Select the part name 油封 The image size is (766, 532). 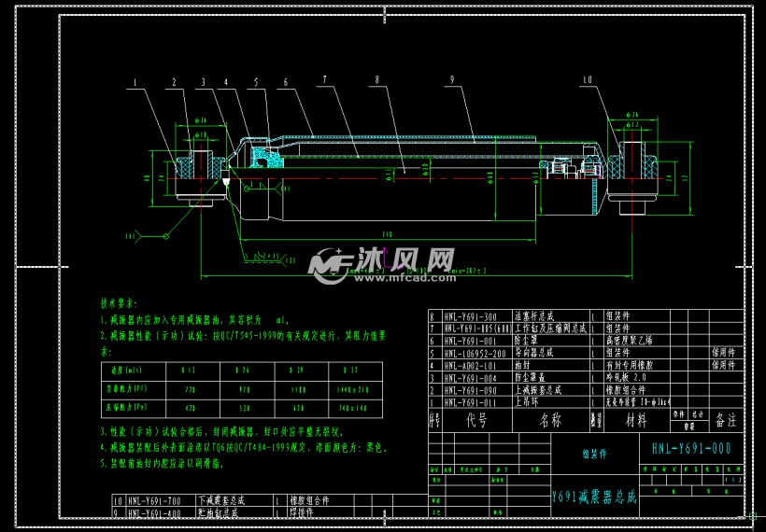click(522, 365)
